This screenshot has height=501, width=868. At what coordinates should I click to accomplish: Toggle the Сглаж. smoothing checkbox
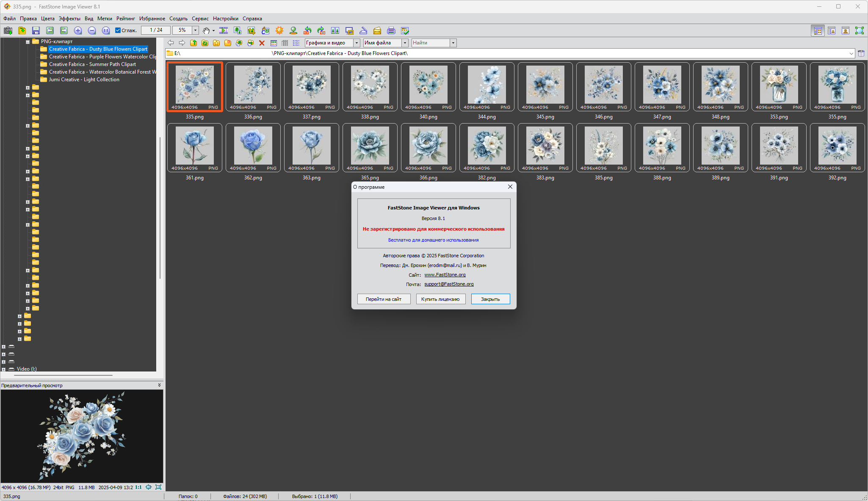[118, 30]
